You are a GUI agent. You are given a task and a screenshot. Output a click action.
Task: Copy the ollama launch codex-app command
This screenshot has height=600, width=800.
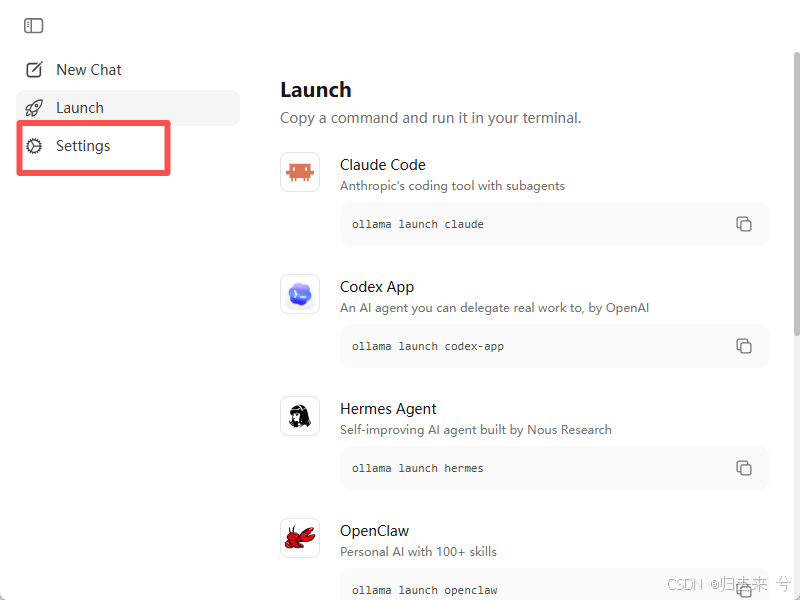[x=744, y=346]
